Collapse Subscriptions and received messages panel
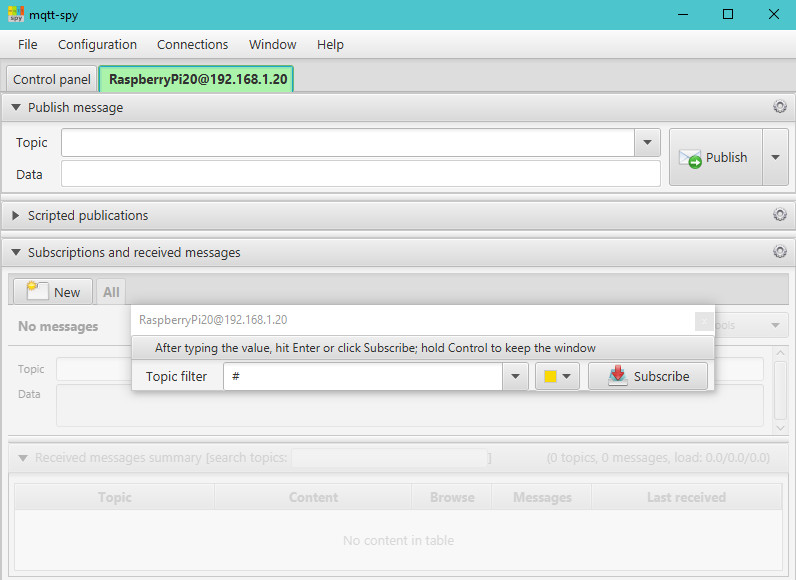This screenshot has width=796, height=580. coord(16,252)
